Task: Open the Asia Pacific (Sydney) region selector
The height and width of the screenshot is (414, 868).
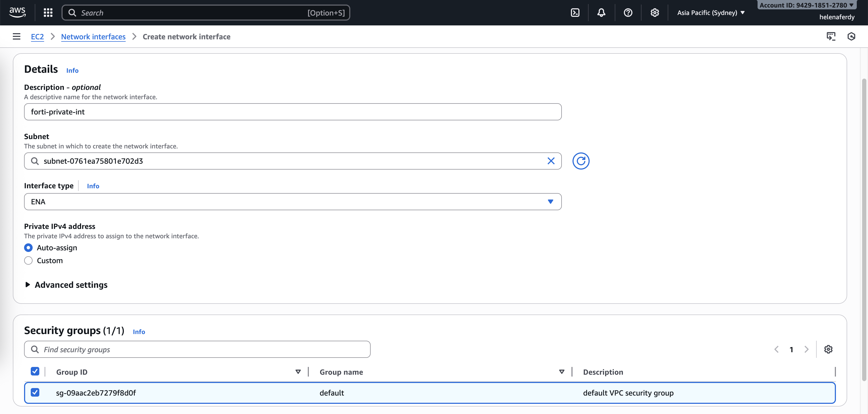Action: 710,13
